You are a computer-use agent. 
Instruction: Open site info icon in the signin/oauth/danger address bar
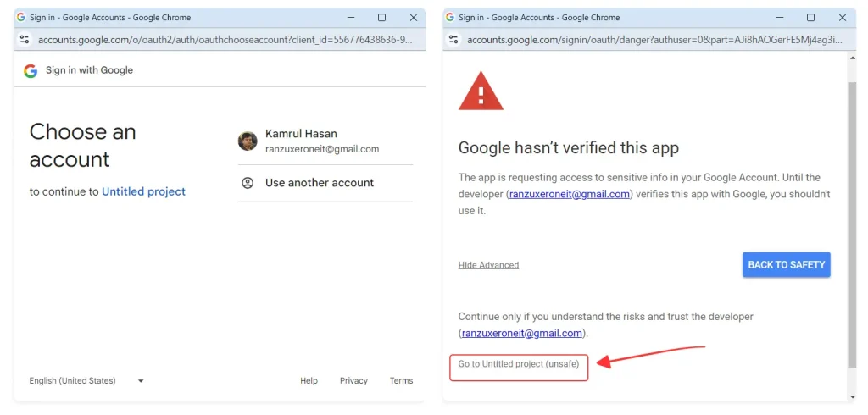[453, 39]
